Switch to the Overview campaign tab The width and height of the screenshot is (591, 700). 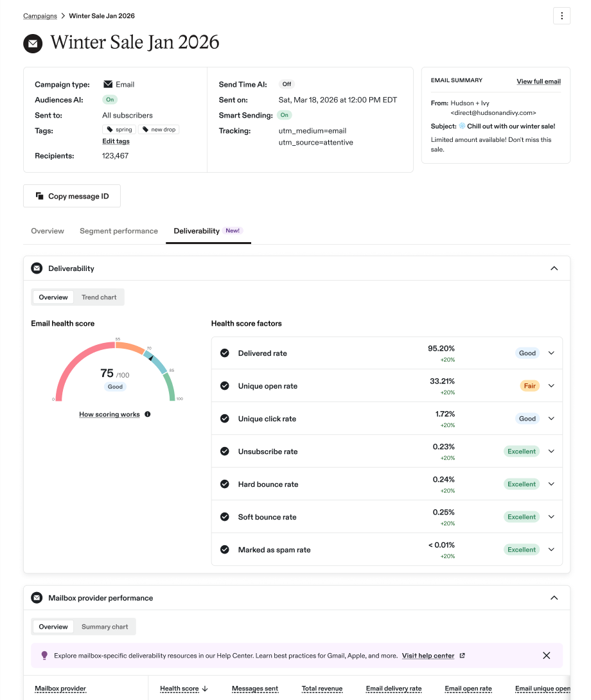tap(48, 231)
